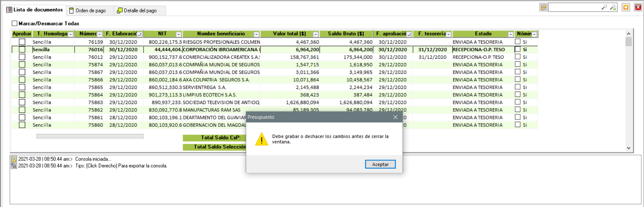Expand the Estado column filter dropdown

coord(510,34)
